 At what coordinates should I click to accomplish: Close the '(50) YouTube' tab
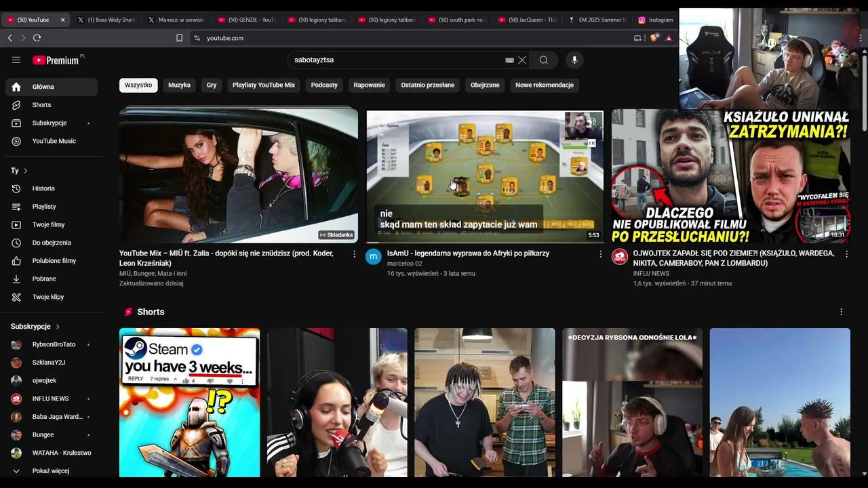point(63,20)
